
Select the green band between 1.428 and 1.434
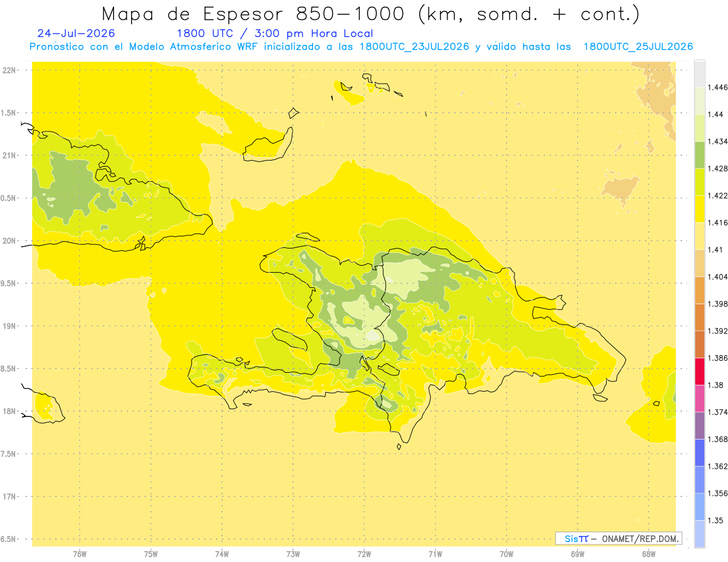point(699,155)
